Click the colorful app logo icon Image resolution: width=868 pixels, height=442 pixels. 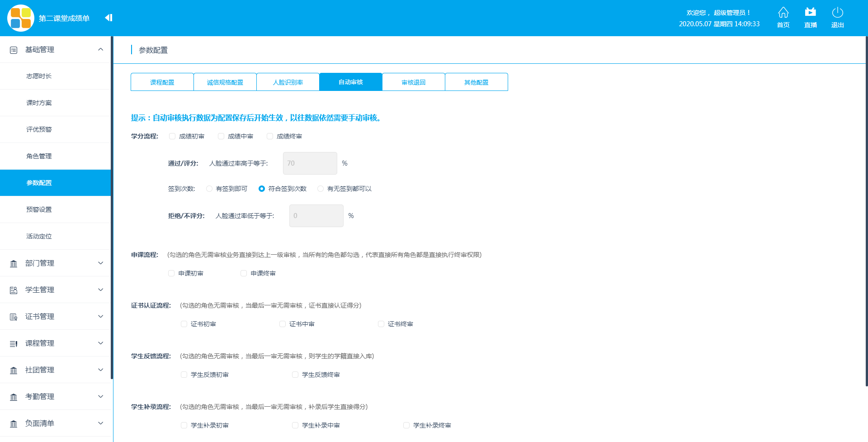pyautogui.click(x=21, y=18)
